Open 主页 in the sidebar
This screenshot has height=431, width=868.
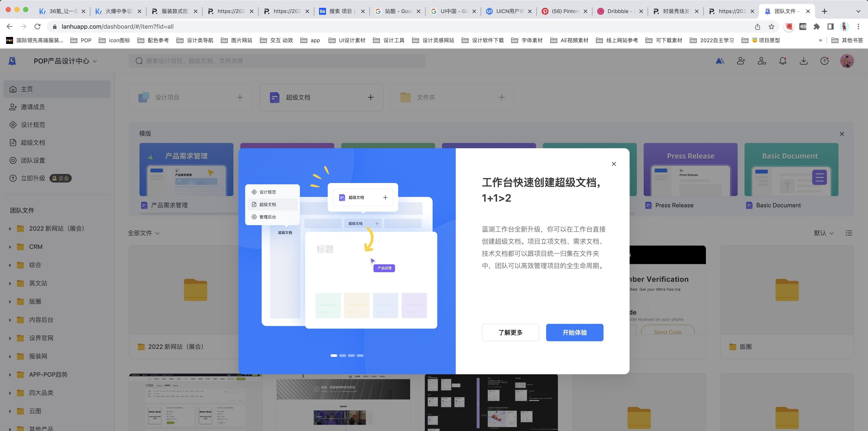click(57, 89)
